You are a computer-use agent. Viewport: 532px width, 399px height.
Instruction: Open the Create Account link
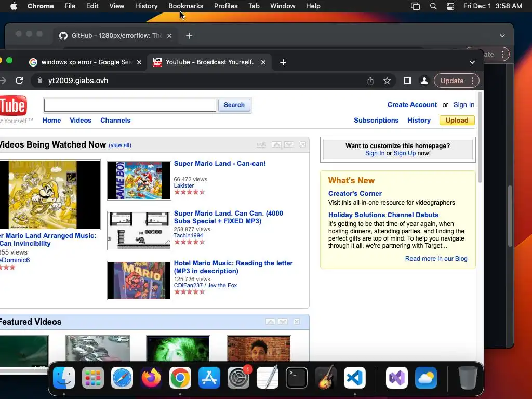click(412, 105)
